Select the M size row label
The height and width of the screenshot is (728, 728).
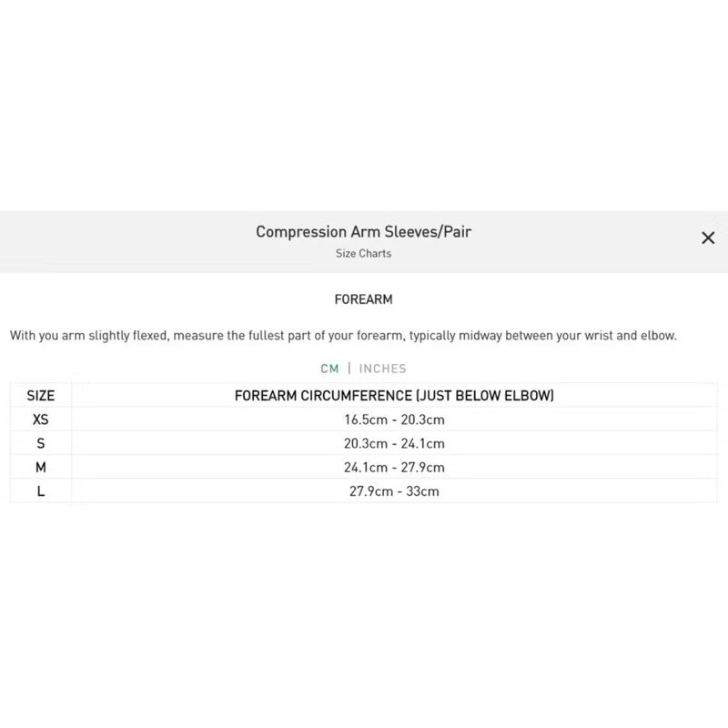pyautogui.click(x=41, y=467)
